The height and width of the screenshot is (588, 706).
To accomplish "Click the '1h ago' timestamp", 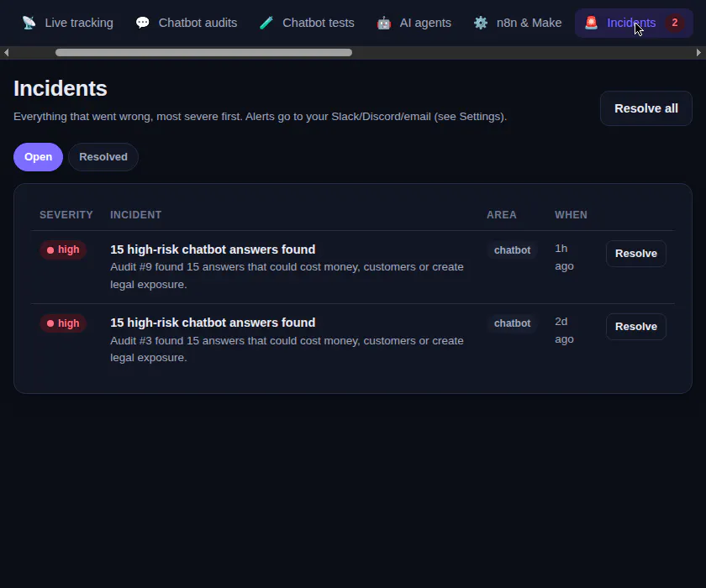I will point(564,257).
